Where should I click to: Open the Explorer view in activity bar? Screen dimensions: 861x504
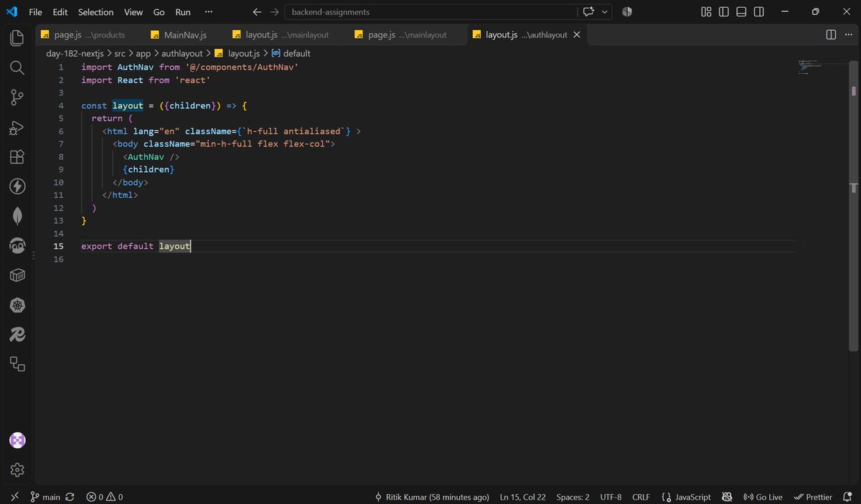pyautogui.click(x=17, y=38)
